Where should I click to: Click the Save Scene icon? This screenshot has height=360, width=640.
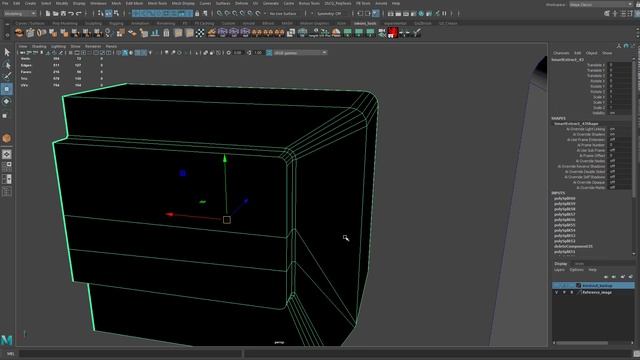click(x=63, y=13)
